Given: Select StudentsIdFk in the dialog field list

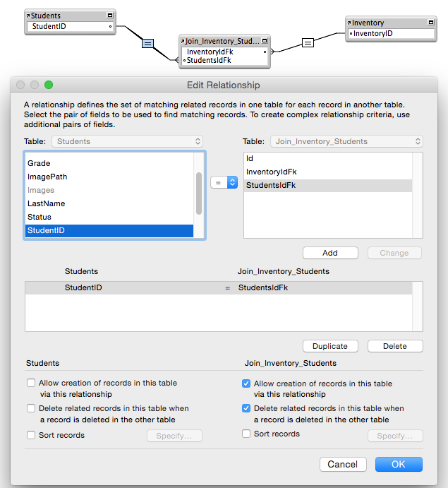Looking at the screenshot, I should click(328, 185).
